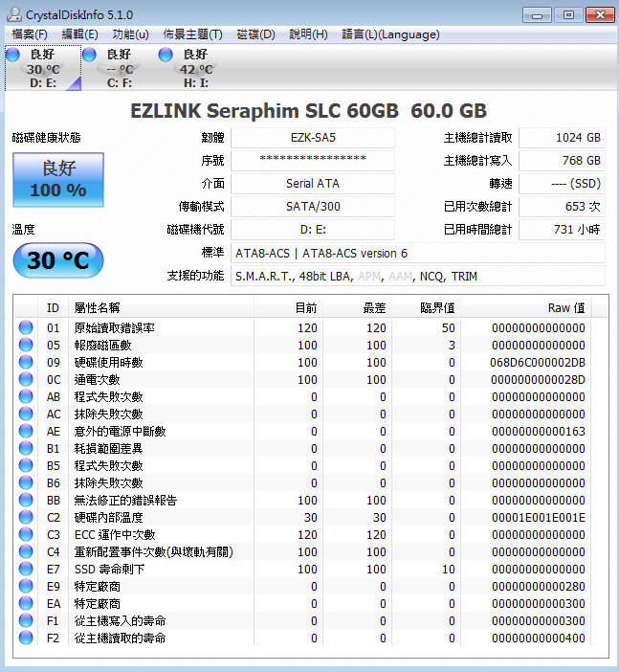The width and height of the screenshot is (619, 672).
Task: Select the D: E: disk tab
Action: click(43, 68)
